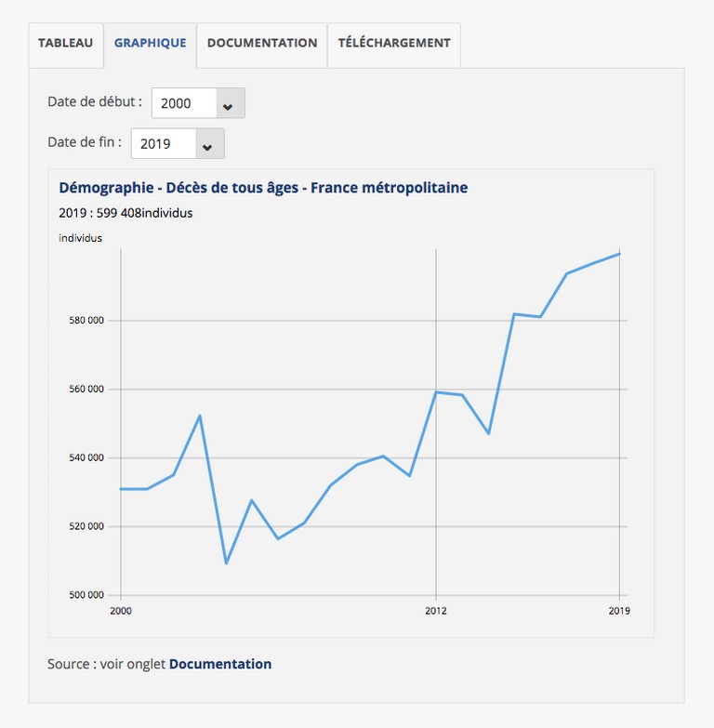Click the 2012 label on the x-axis
This screenshot has width=714, height=728.
[436, 611]
